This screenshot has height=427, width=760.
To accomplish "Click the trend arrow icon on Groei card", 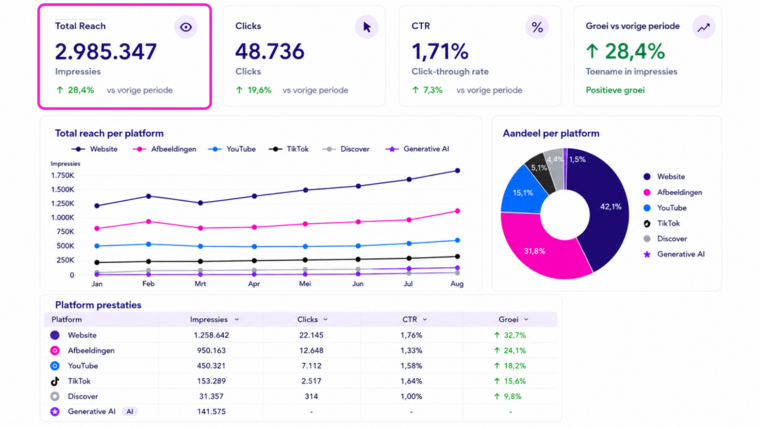I will (703, 28).
